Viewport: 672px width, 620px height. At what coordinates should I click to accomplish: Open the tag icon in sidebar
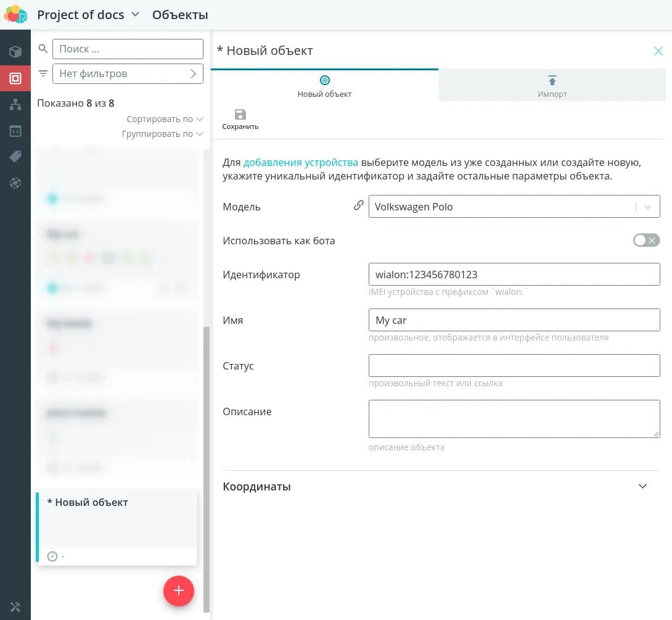(x=15, y=157)
